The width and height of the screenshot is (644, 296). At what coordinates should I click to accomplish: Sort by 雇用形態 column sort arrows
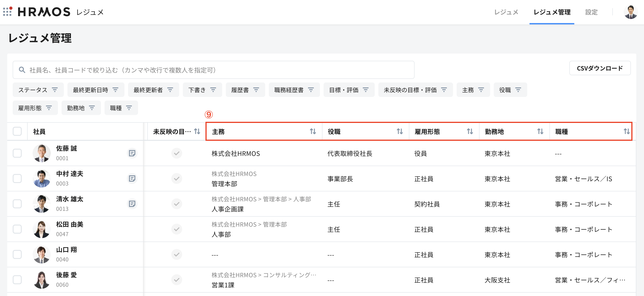pos(470,131)
